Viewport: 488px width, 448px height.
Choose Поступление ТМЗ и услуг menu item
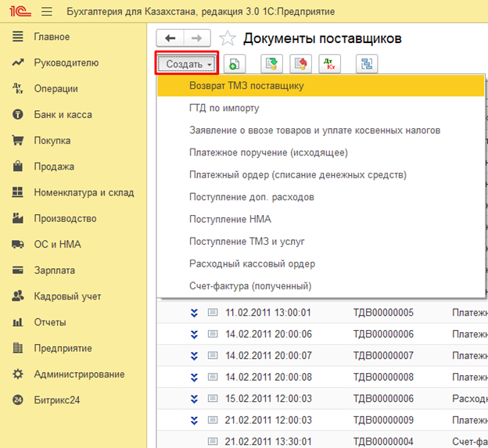(246, 242)
